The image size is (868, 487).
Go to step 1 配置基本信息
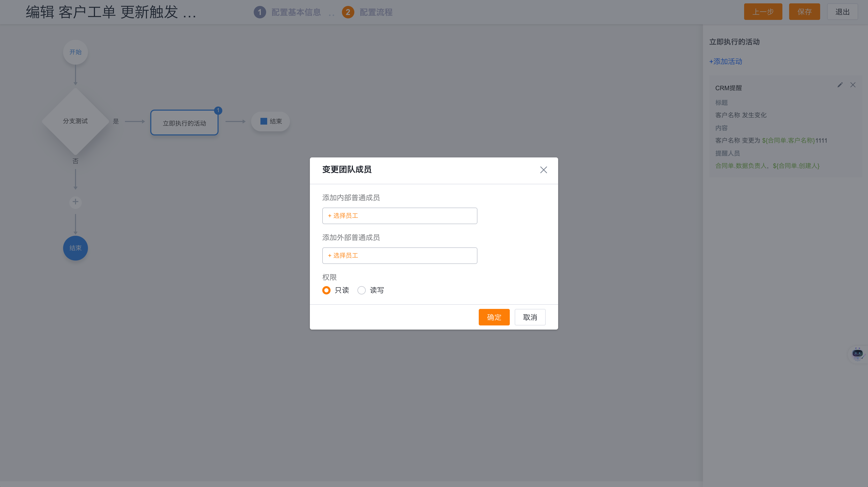click(x=287, y=12)
